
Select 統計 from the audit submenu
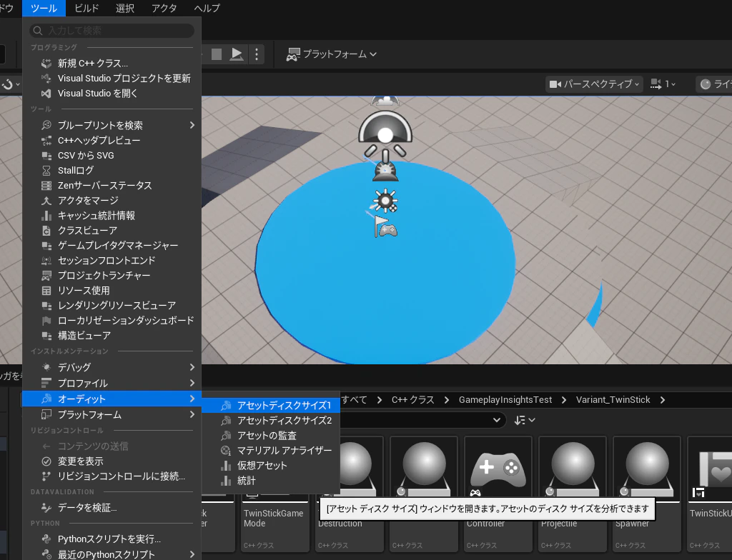click(271, 480)
